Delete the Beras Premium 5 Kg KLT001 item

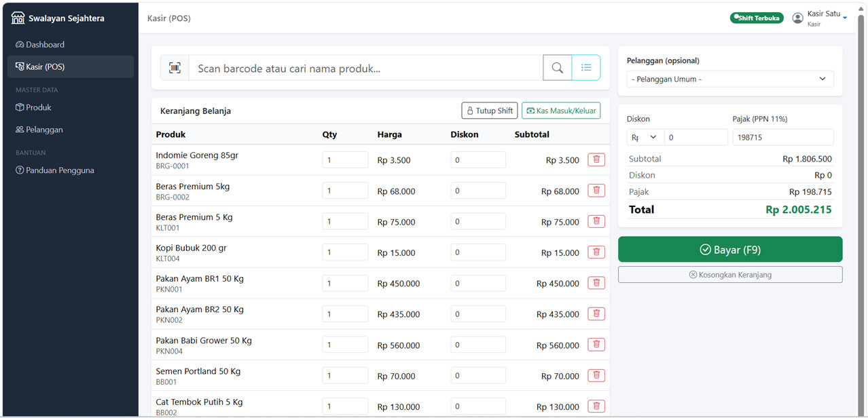[596, 221]
